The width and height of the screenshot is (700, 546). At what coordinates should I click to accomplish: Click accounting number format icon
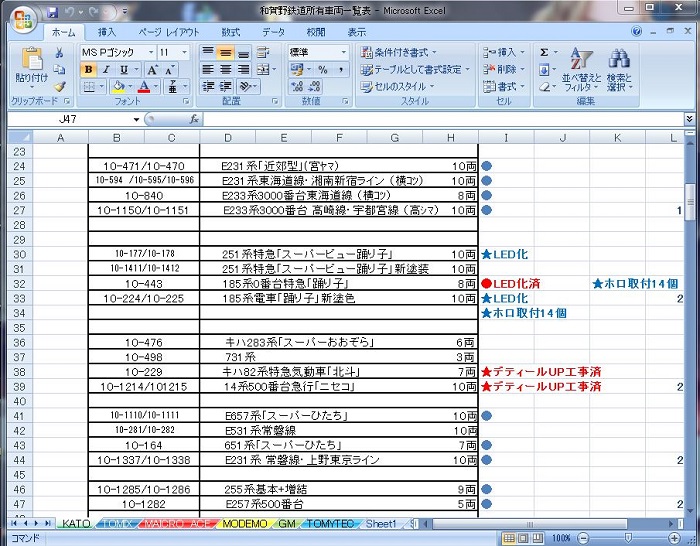pyautogui.click(x=296, y=69)
